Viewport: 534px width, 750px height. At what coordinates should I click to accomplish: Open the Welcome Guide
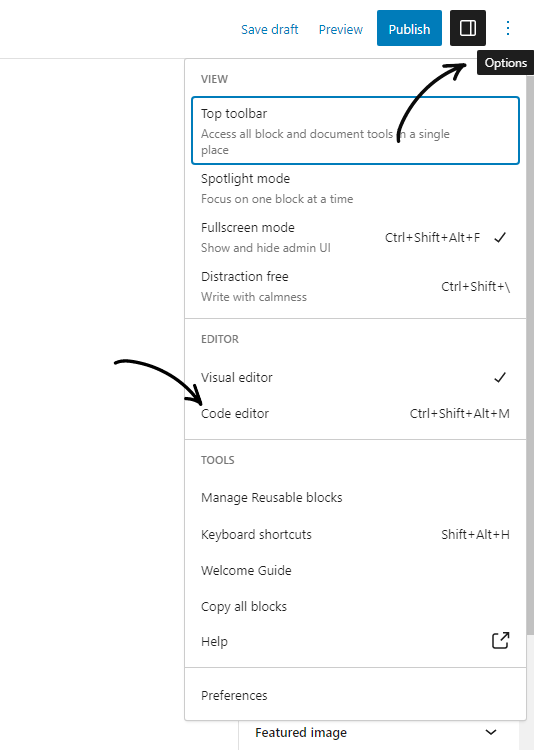pos(355,570)
